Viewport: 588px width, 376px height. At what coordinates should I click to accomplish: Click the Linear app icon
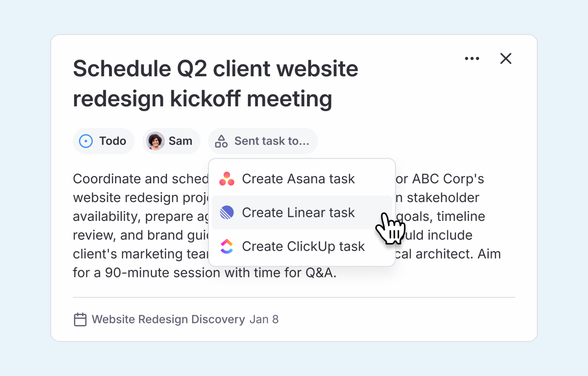tap(227, 212)
